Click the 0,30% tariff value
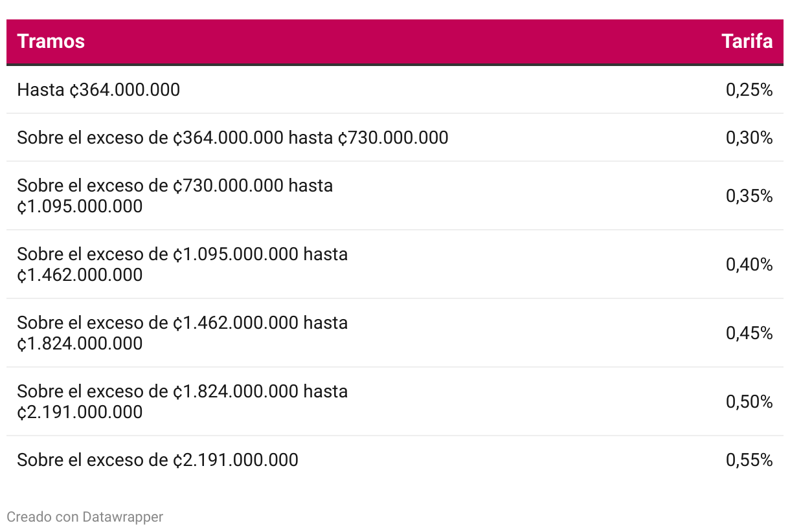790x532 pixels. click(749, 138)
